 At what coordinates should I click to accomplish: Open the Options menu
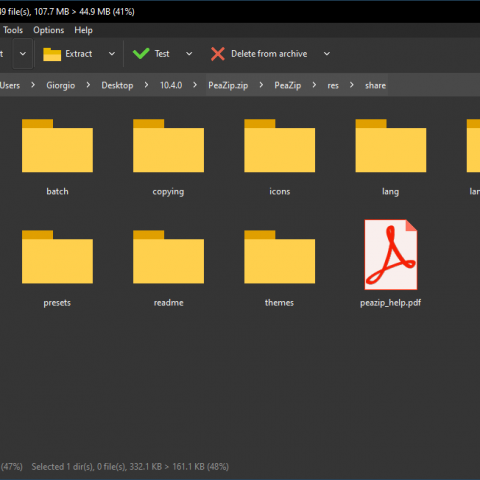click(x=49, y=30)
